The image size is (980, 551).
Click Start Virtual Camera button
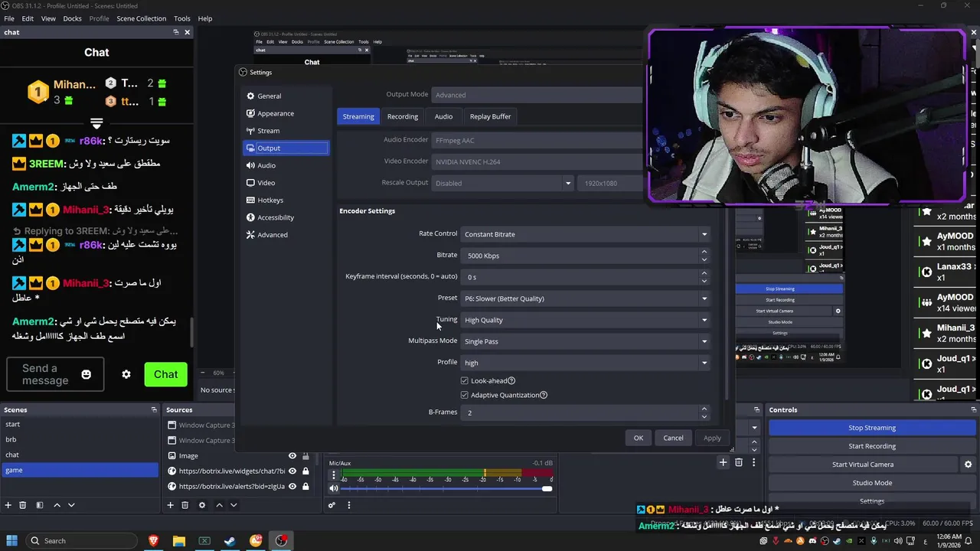(863, 465)
